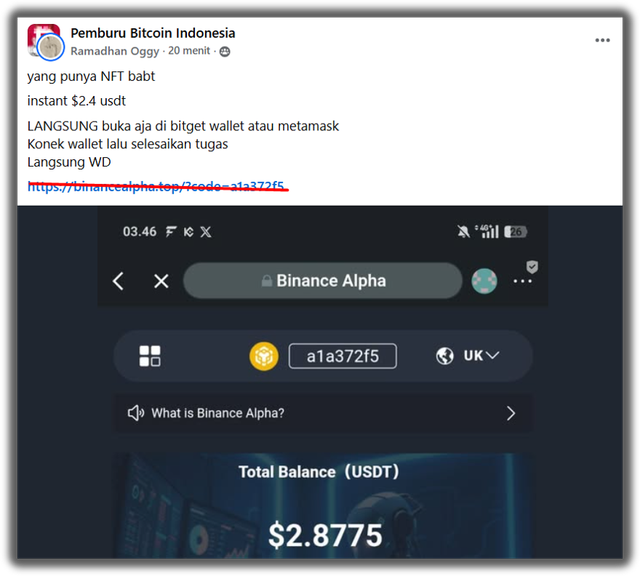The image size is (640, 576).
Task: Click the post audience privacy icon
Action: 225,51
